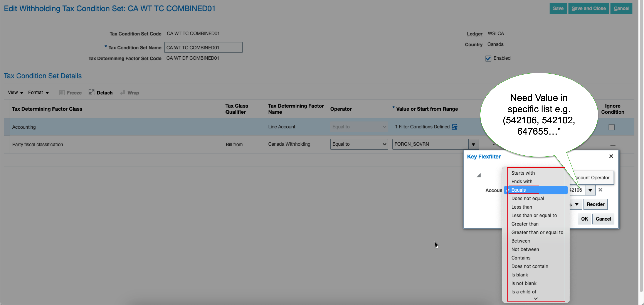Viewport: 644px width, 305px height.
Task: Open the Format menu
Action: click(x=38, y=92)
